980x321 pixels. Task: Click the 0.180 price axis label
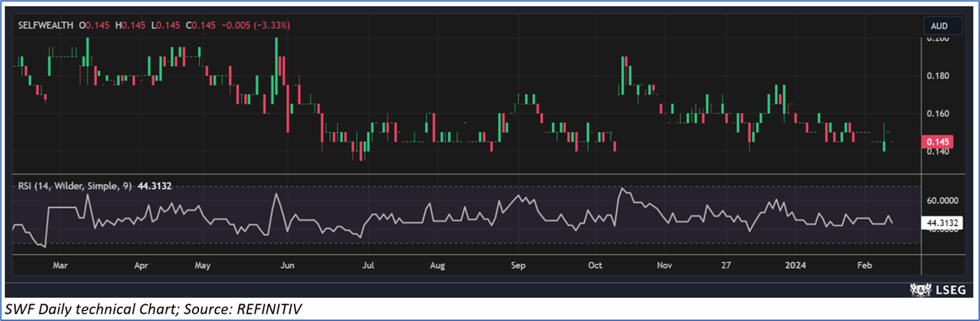click(x=939, y=76)
